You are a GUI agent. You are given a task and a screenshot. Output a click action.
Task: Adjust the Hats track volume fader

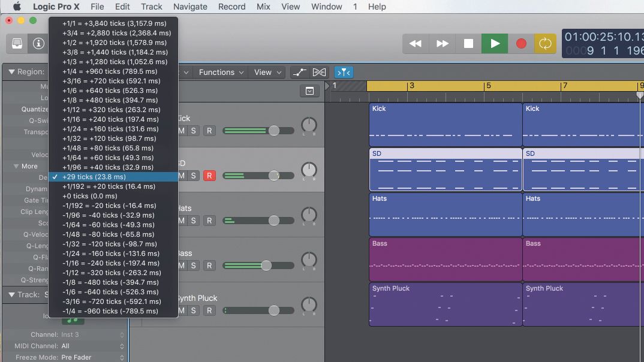pyautogui.click(x=274, y=221)
